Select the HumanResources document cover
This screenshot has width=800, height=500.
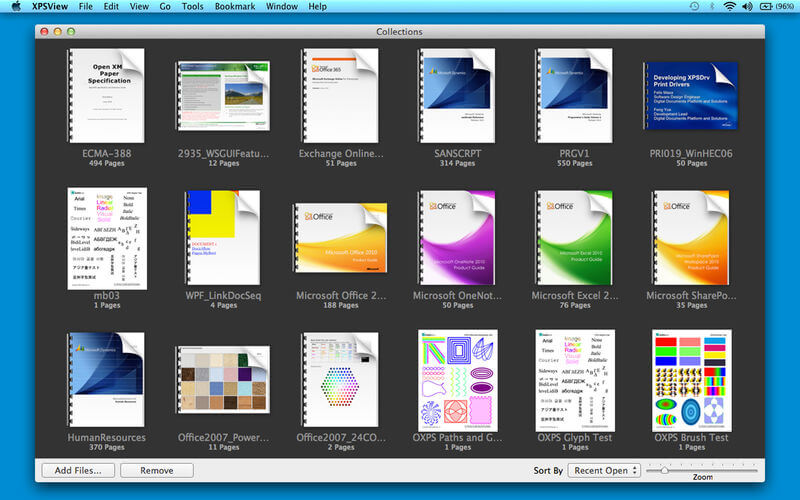point(106,379)
